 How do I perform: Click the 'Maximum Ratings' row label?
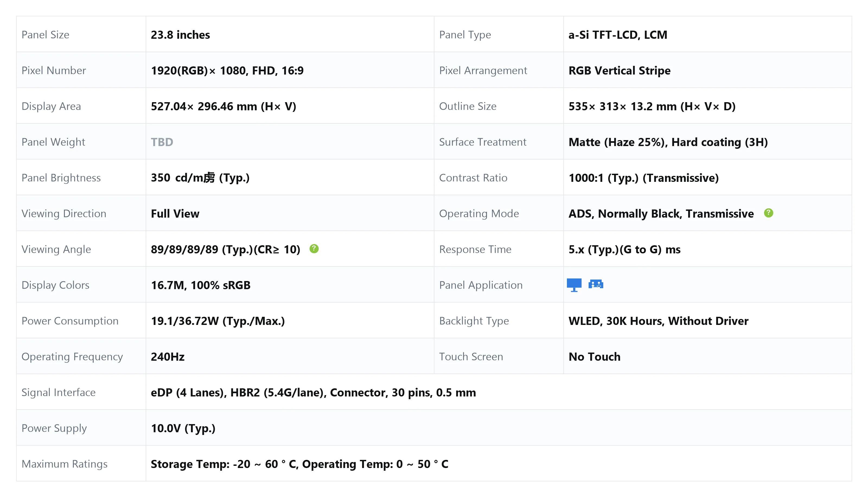click(65, 464)
